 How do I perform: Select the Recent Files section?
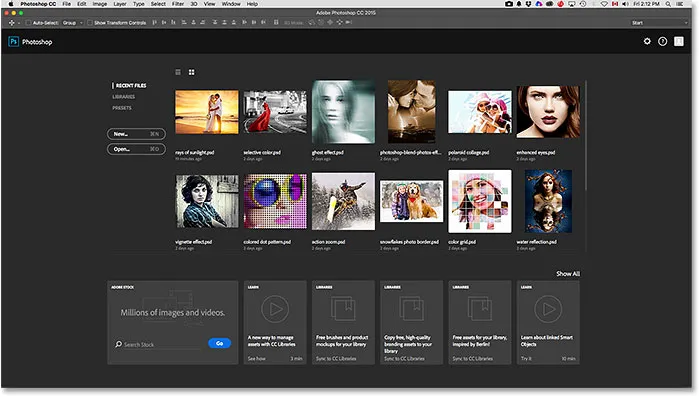tap(131, 86)
